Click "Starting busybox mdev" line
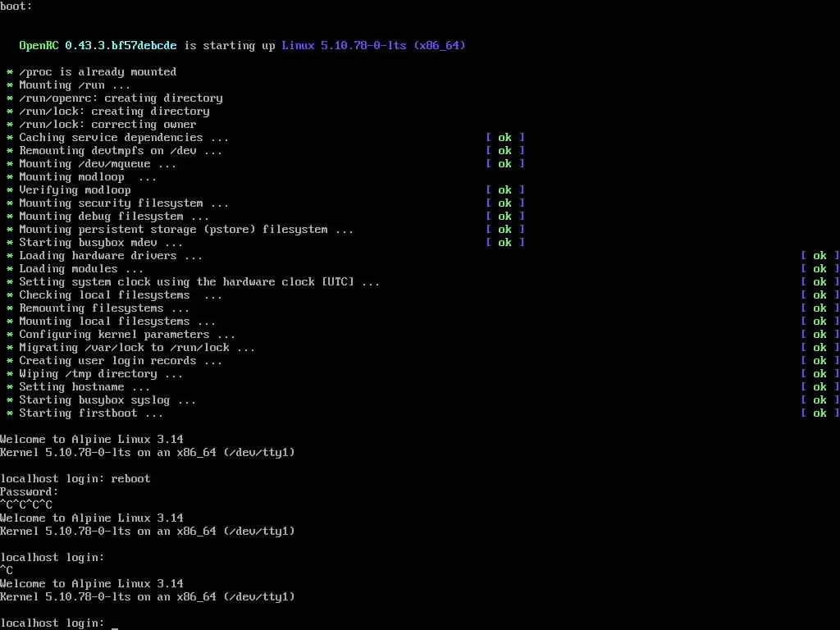Image resolution: width=840 pixels, height=630 pixels. [101, 243]
